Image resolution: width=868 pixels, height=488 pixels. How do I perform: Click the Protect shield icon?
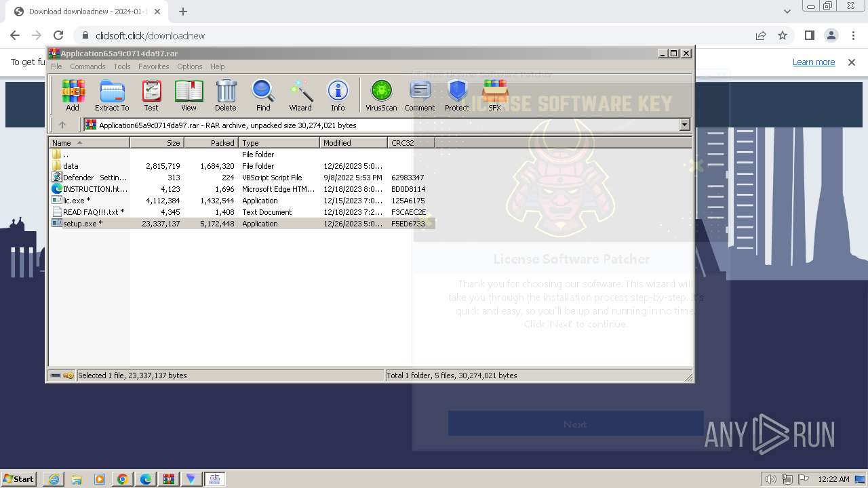pyautogui.click(x=457, y=95)
